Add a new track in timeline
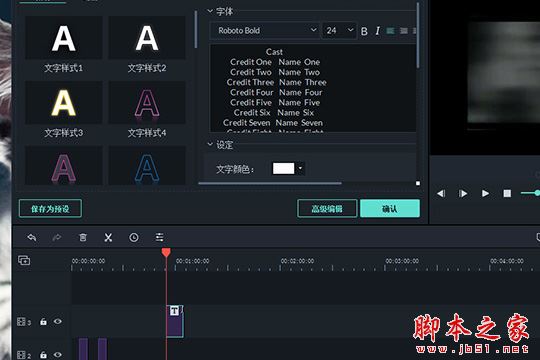The height and width of the screenshot is (360, 540). (24, 260)
